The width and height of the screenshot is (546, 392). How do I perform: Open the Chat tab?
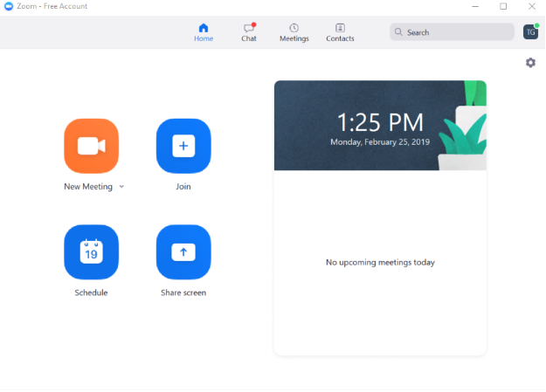click(249, 32)
